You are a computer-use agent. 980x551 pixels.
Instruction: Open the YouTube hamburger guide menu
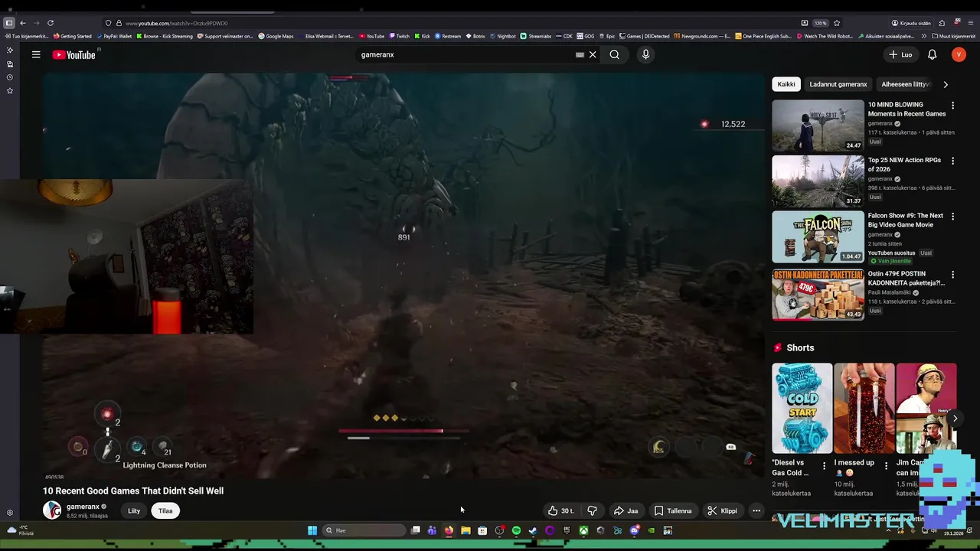36,54
